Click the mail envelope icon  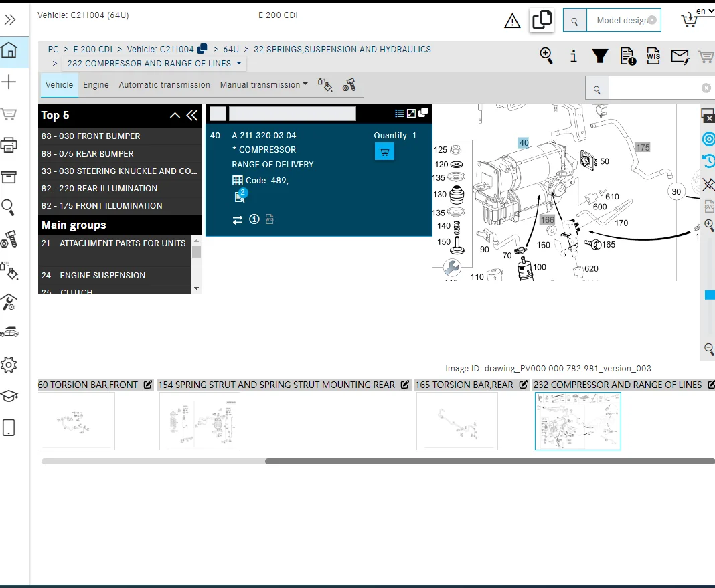pyautogui.click(x=680, y=56)
